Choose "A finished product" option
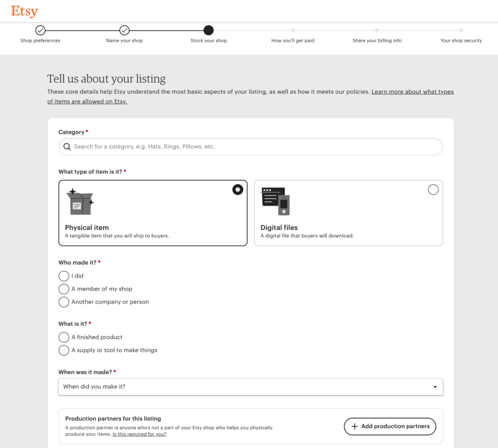The width and height of the screenshot is (498, 448). click(64, 337)
